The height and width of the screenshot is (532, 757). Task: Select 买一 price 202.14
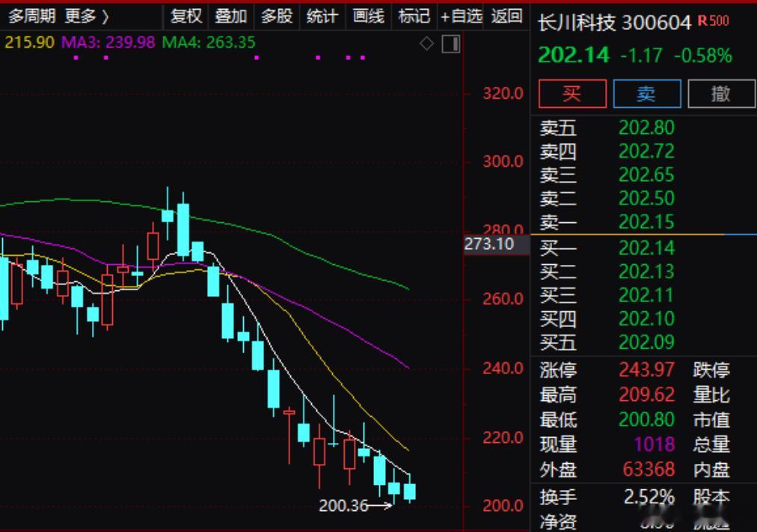coord(646,248)
